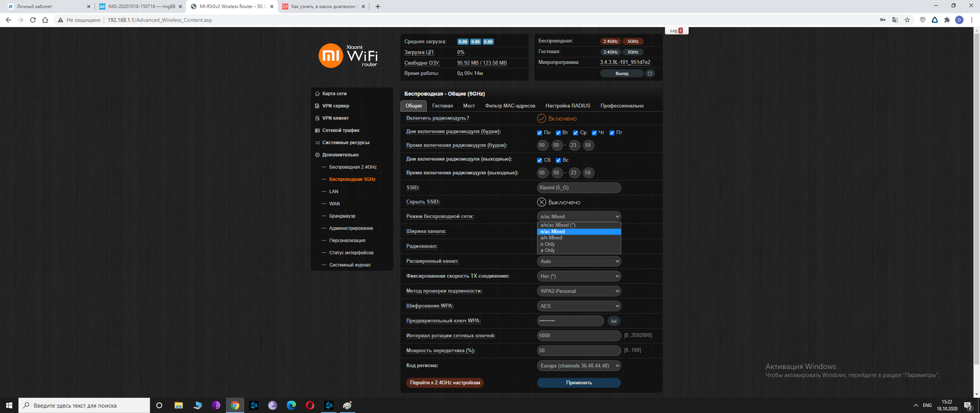The image size is (980, 413).
Task: Open the browser extensions puzzle icon
Action: [x=947, y=20]
